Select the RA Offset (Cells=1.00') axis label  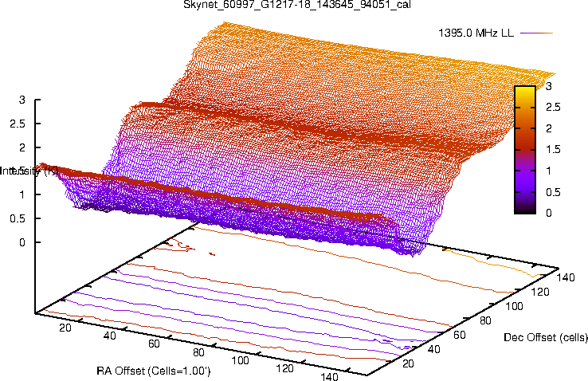click(x=154, y=371)
